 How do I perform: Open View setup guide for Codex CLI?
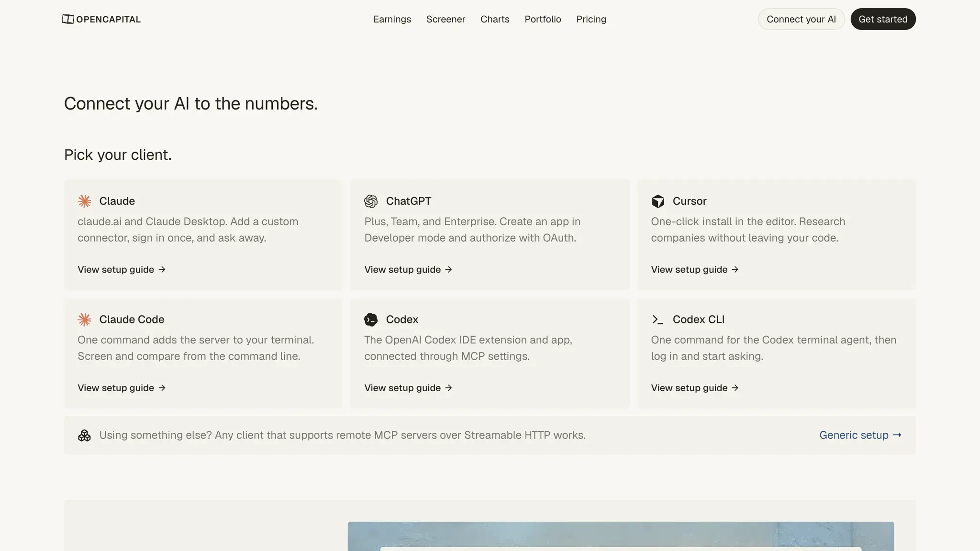tap(695, 388)
